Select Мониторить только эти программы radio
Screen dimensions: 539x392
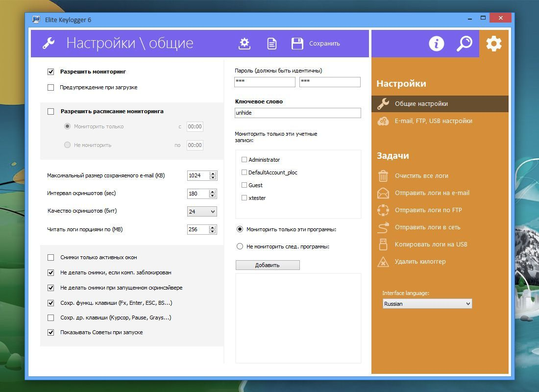point(240,229)
